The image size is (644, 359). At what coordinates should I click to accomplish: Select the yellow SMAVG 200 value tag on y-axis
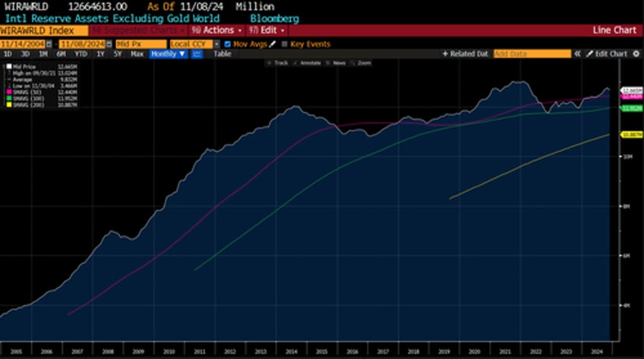click(x=632, y=134)
